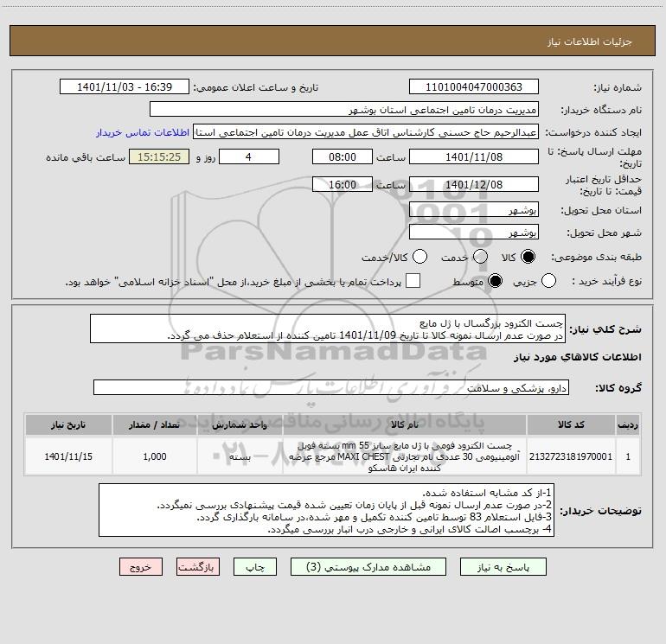Click the request creator name field
The width and height of the screenshot is (666, 644).
366,132
